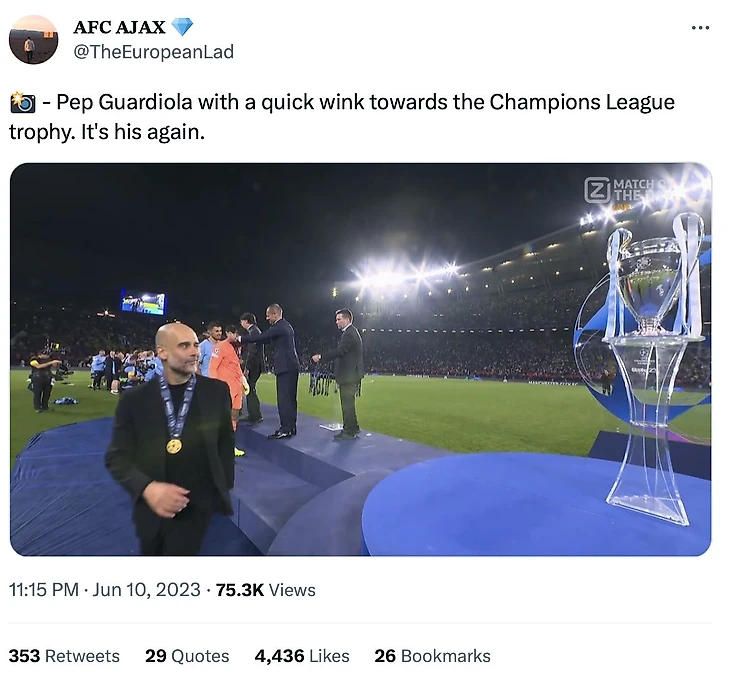Click the stadium big screen in the photo
This screenshot has width=730, height=680.
point(143,302)
